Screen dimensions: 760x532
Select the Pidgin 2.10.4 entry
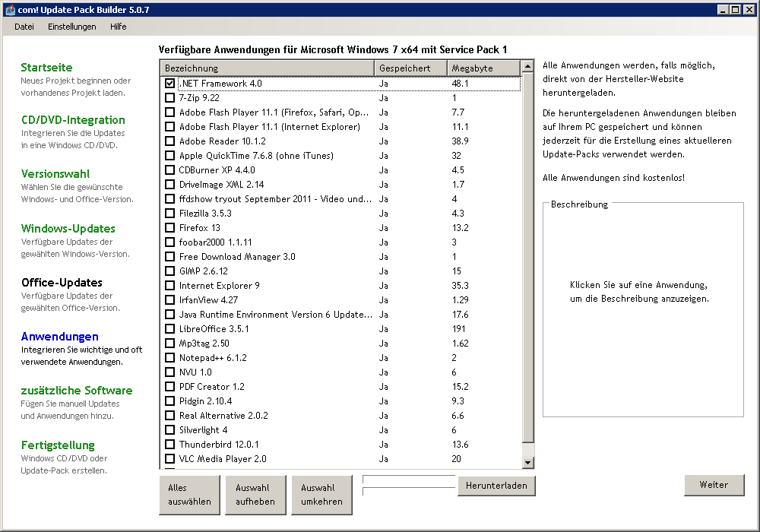tap(205, 401)
